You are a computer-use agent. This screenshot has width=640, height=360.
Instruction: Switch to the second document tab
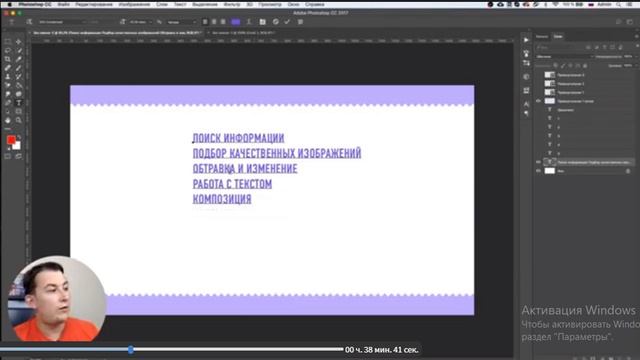click(244, 33)
